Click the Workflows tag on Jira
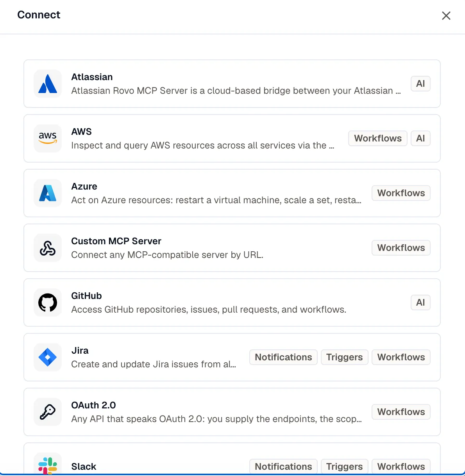Image resolution: width=465 pixels, height=476 pixels. click(401, 357)
